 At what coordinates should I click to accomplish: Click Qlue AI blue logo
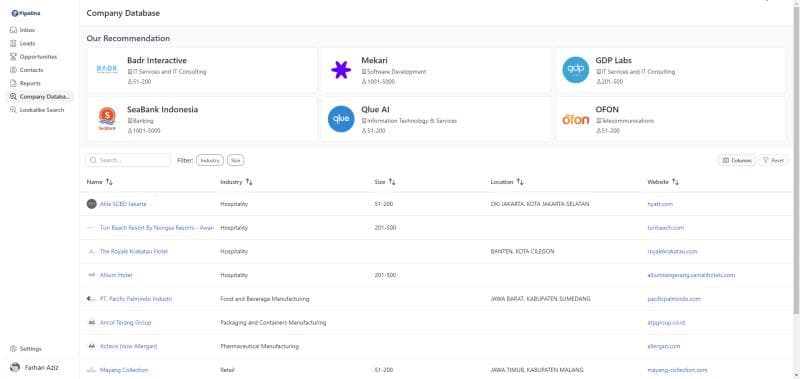pos(341,119)
